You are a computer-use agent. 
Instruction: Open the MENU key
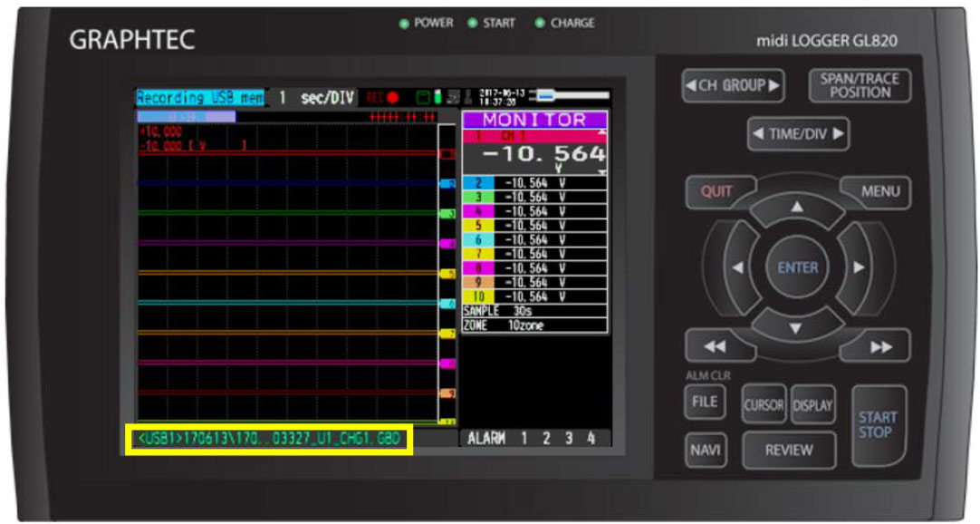tap(880, 191)
